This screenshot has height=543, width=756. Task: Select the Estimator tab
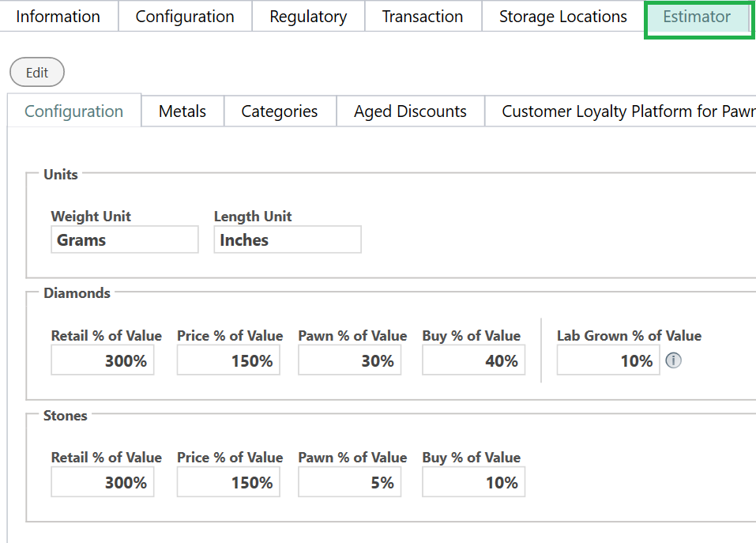click(697, 17)
